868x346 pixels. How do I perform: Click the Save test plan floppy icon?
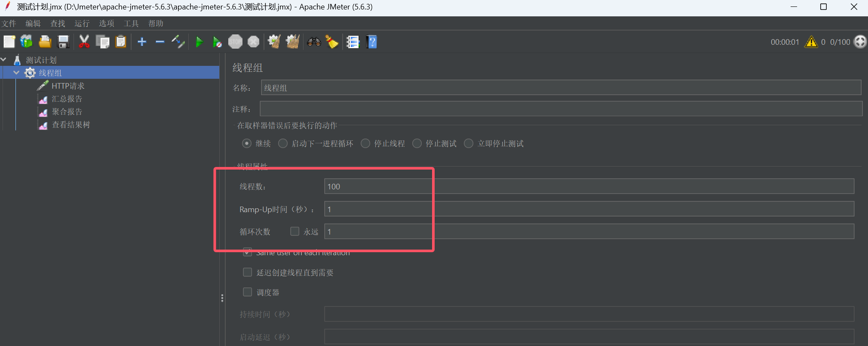(64, 42)
